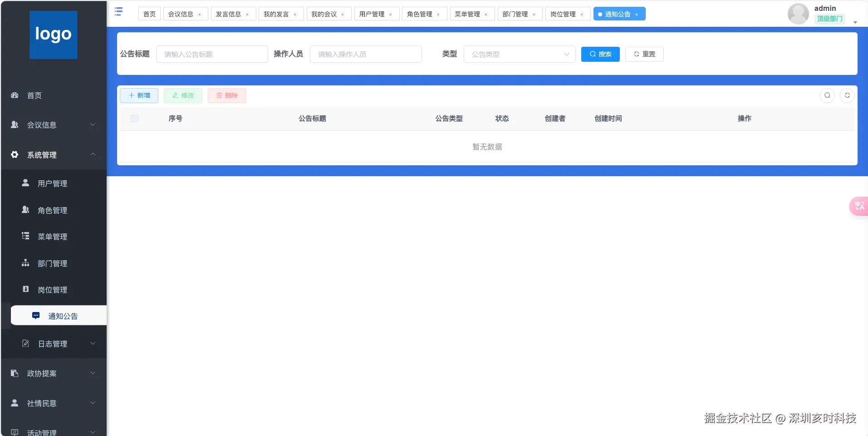Click the 部门管理 hierarchy icon
868x436 pixels.
tap(25, 263)
